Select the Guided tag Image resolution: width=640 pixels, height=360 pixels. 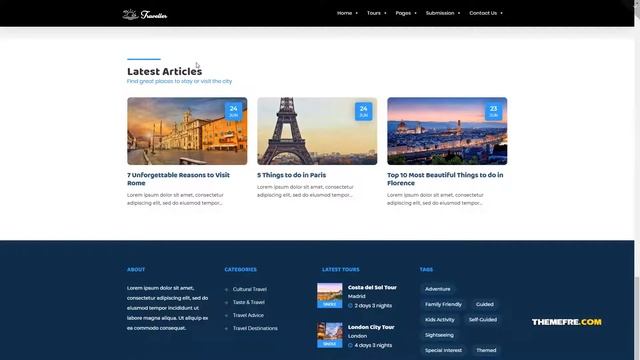484,304
